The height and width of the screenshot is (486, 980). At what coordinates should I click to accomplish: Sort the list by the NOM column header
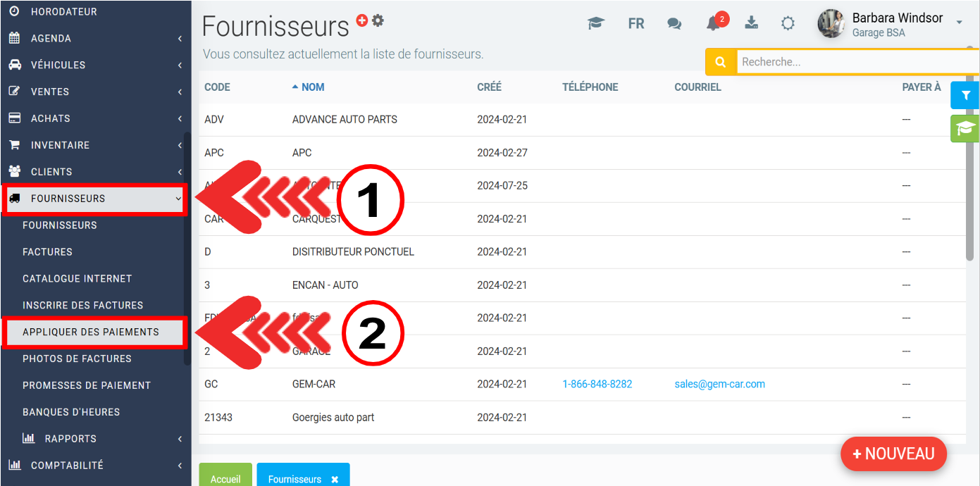click(x=312, y=87)
